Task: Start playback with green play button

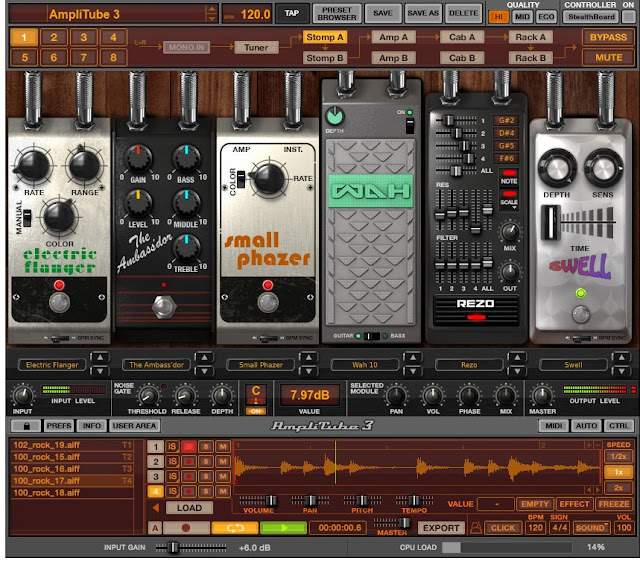Action: pyautogui.click(x=283, y=528)
